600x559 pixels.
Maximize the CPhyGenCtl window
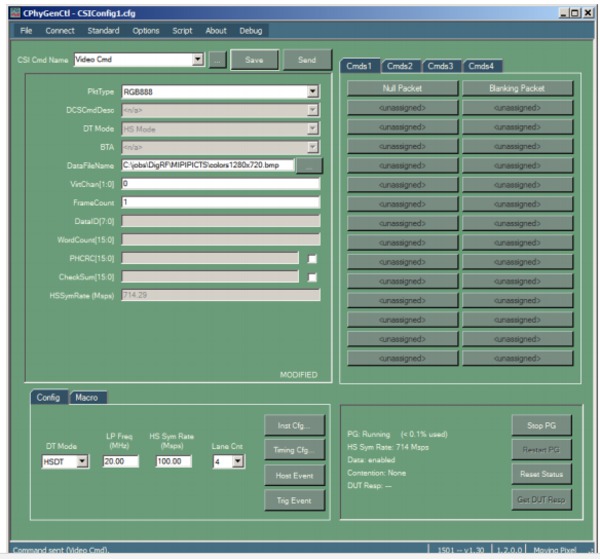pos(575,13)
